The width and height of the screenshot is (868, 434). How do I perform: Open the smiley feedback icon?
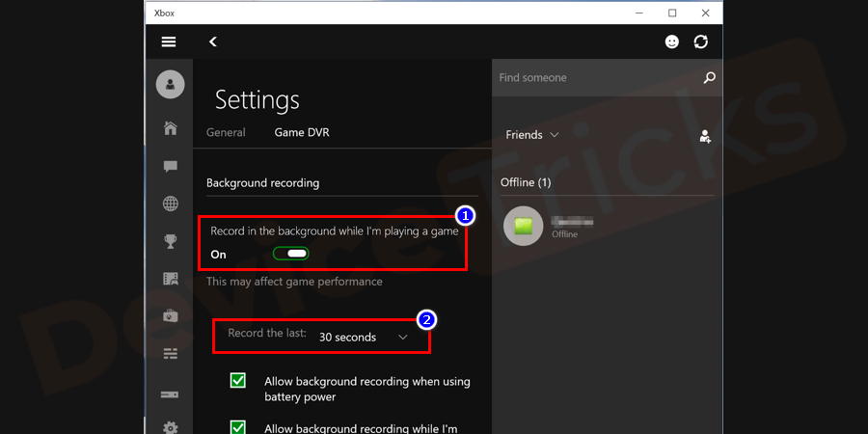(672, 41)
